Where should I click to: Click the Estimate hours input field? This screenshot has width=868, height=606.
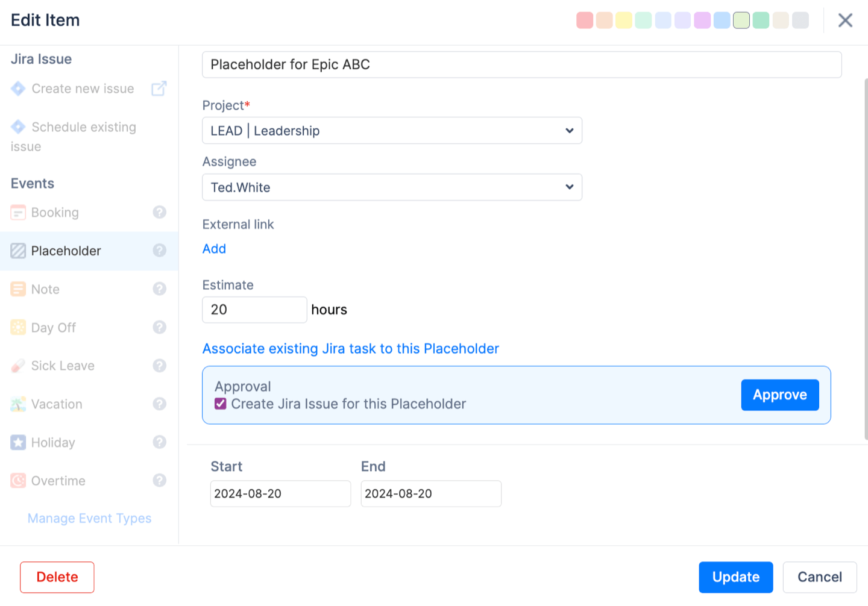tap(254, 310)
